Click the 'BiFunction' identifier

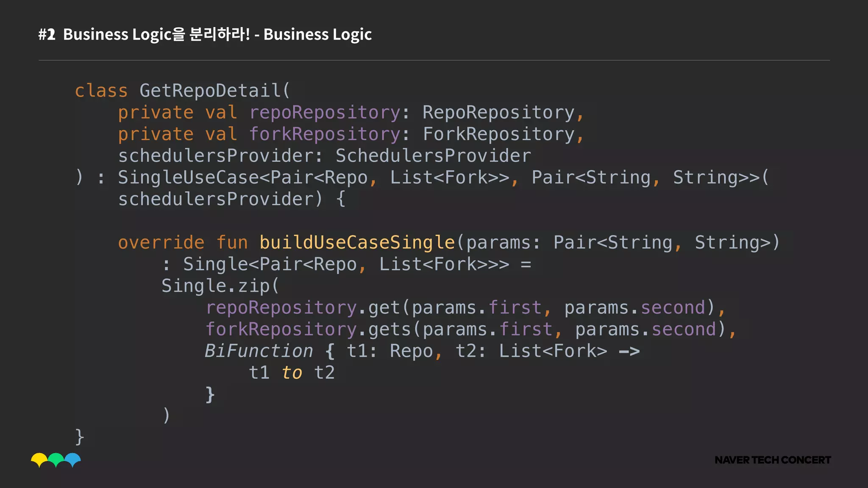tap(259, 351)
